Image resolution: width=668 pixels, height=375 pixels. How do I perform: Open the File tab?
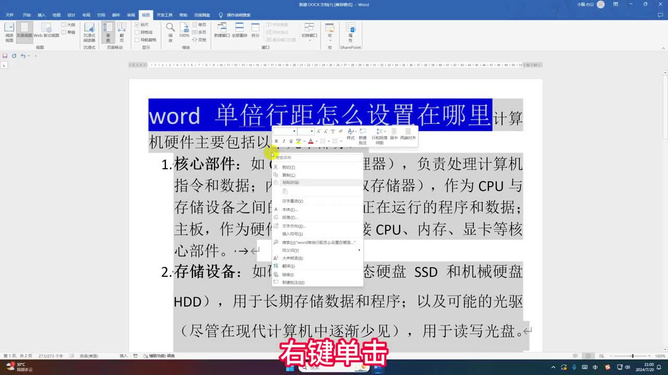pos(9,15)
